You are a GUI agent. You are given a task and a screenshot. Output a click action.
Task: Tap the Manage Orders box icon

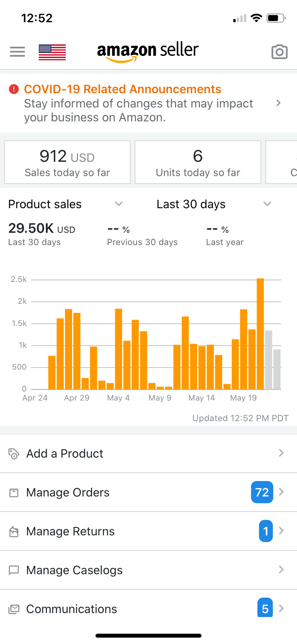click(x=14, y=493)
